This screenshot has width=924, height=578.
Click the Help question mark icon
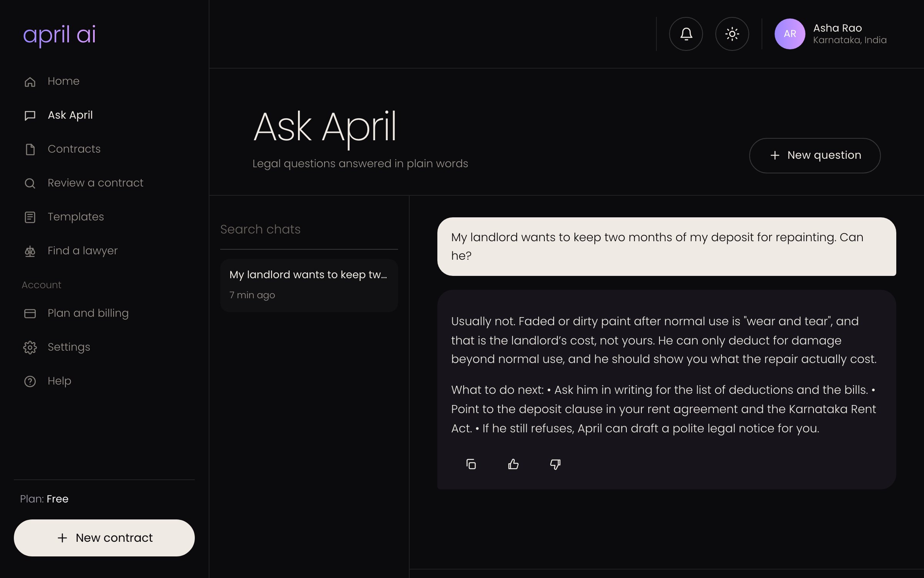tap(30, 381)
